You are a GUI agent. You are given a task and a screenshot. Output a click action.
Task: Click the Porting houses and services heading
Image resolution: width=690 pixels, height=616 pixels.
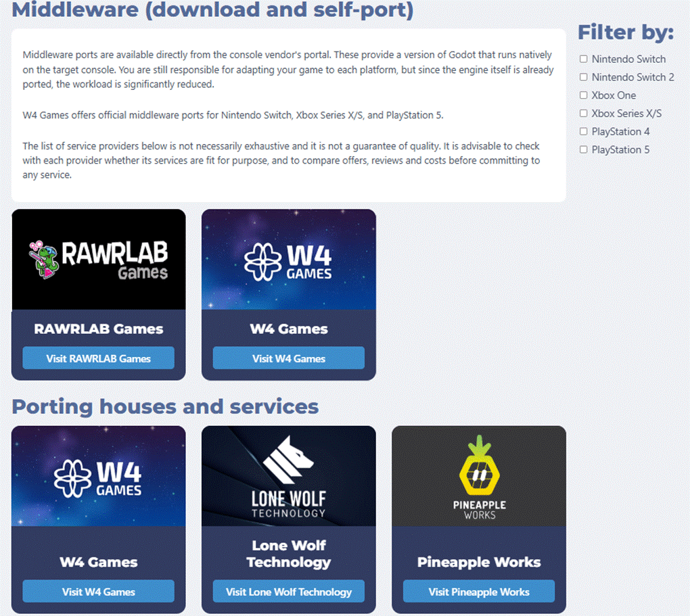click(x=165, y=407)
